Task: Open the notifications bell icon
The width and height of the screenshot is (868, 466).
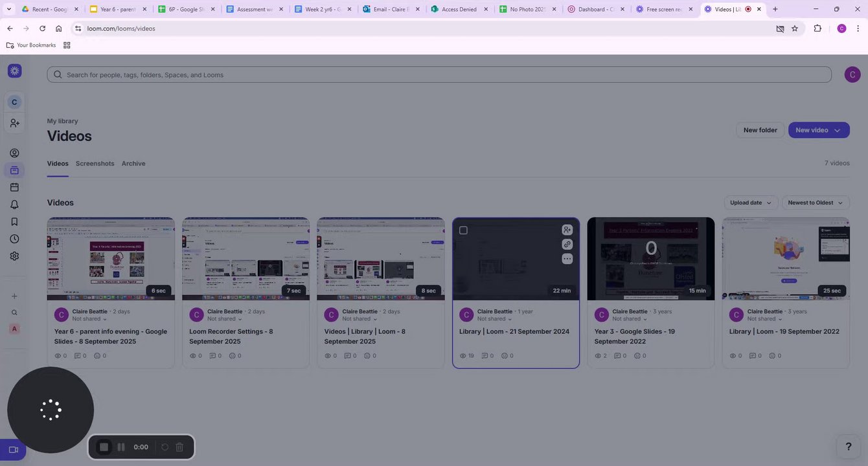Action: click(x=14, y=205)
